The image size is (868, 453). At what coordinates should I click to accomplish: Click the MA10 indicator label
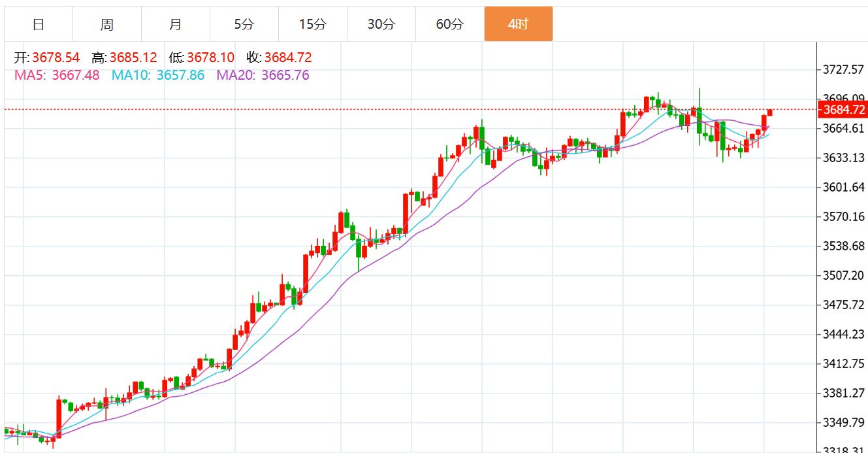(157, 75)
